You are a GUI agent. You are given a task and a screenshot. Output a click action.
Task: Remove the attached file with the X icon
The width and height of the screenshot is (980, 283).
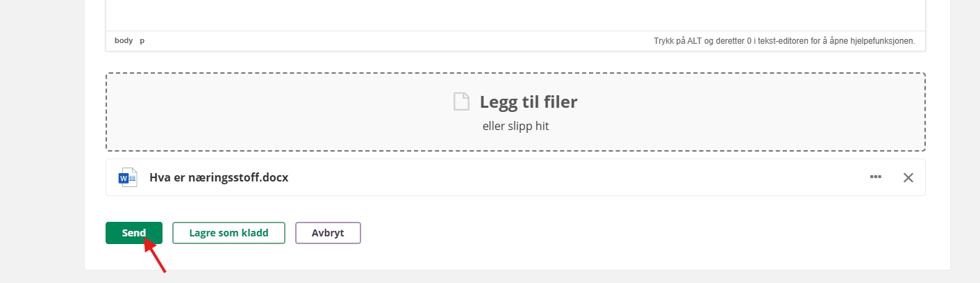(x=908, y=177)
